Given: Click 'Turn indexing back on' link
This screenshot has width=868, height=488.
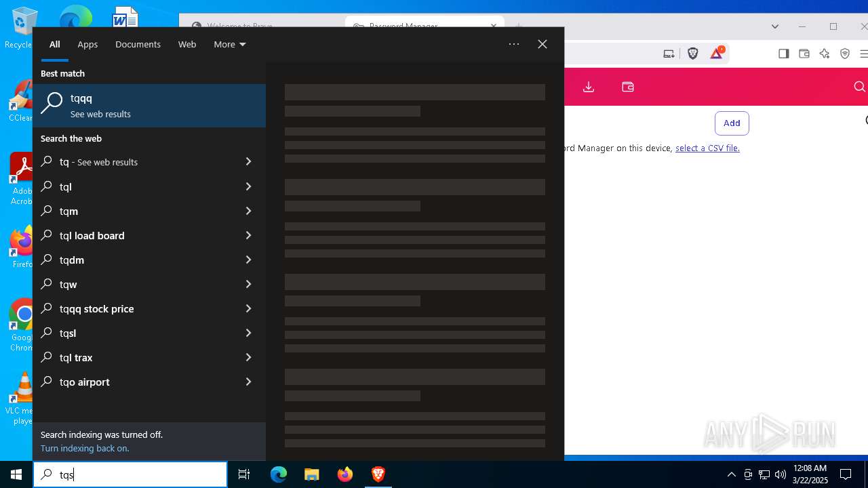Looking at the screenshot, I should tap(85, 448).
